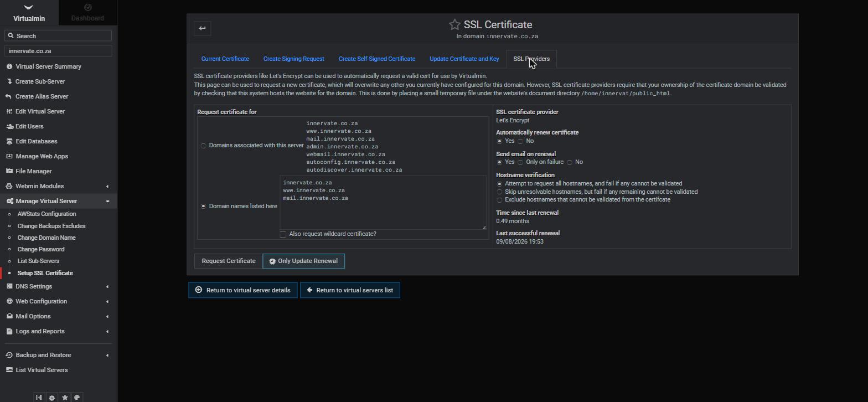Click the Only Update Renewal button
This screenshot has height=402, width=868.
pyautogui.click(x=303, y=261)
